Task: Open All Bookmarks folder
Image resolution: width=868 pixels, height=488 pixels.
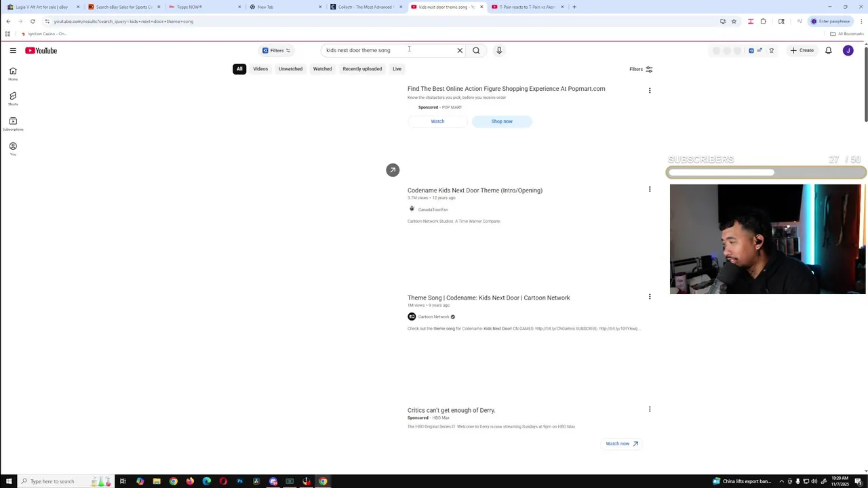Action: (x=847, y=34)
